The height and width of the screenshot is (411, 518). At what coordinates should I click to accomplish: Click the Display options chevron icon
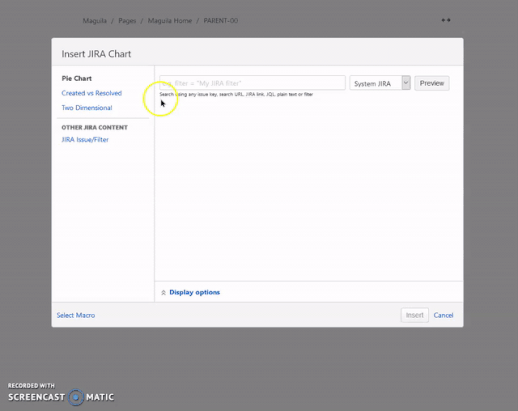point(163,293)
